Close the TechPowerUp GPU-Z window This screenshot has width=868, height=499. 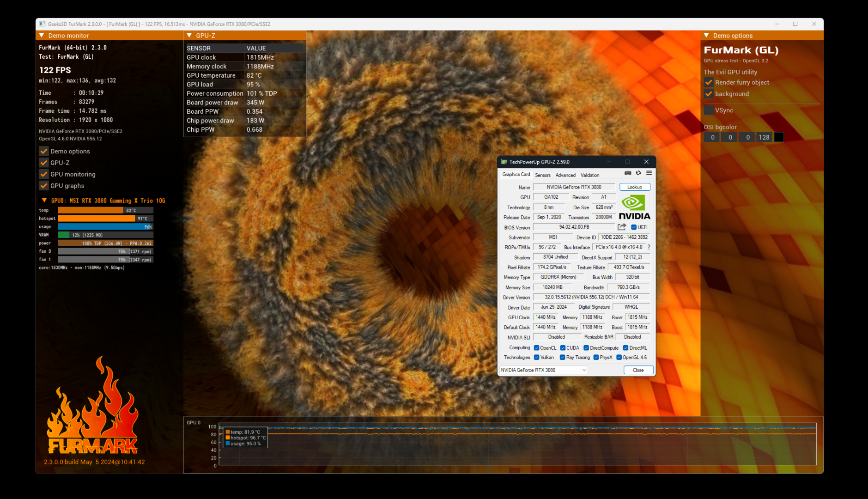646,162
